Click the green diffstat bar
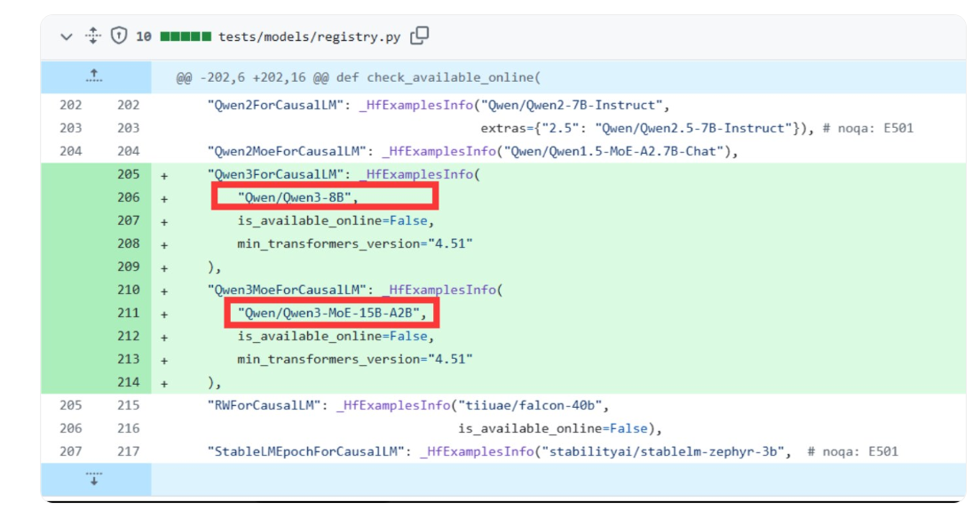This screenshot has width=980, height=518. click(186, 36)
